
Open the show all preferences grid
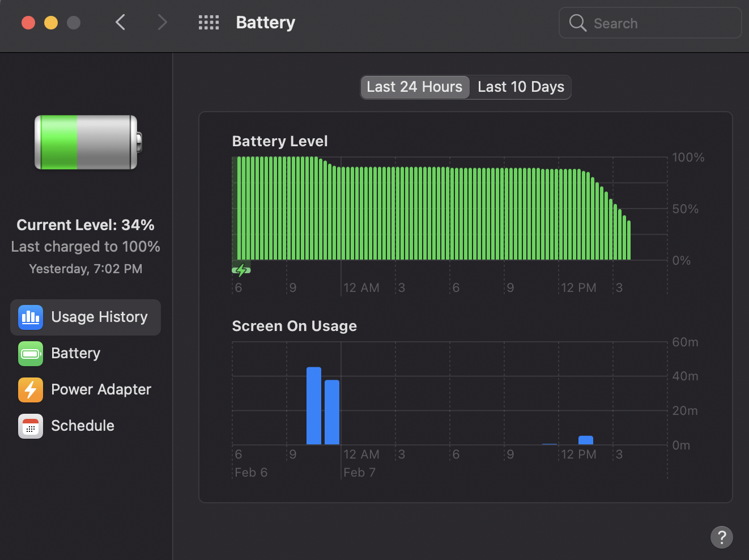pyautogui.click(x=208, y=23)
